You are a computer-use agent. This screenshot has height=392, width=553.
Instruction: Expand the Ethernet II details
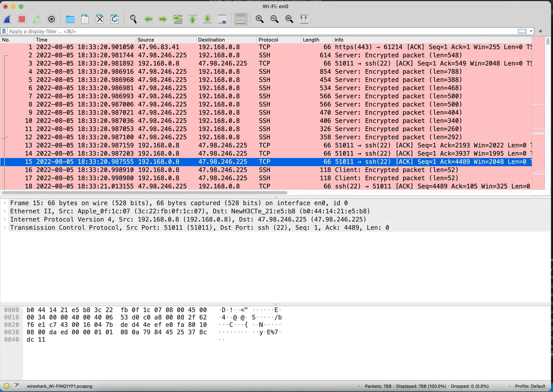5,211
